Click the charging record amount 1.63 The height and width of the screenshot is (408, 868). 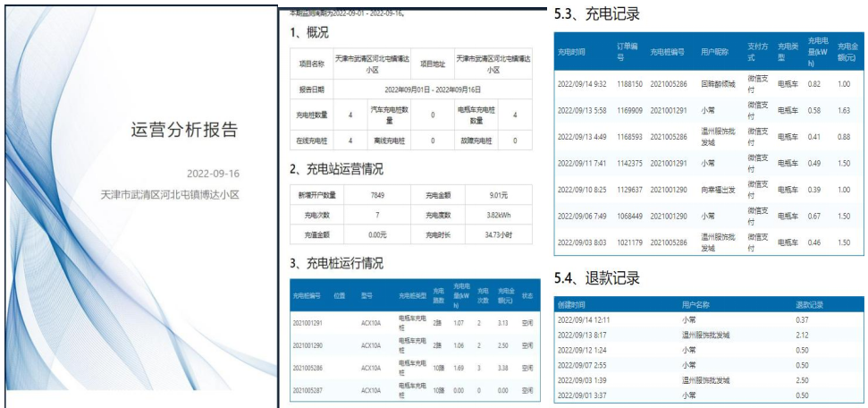844,110
